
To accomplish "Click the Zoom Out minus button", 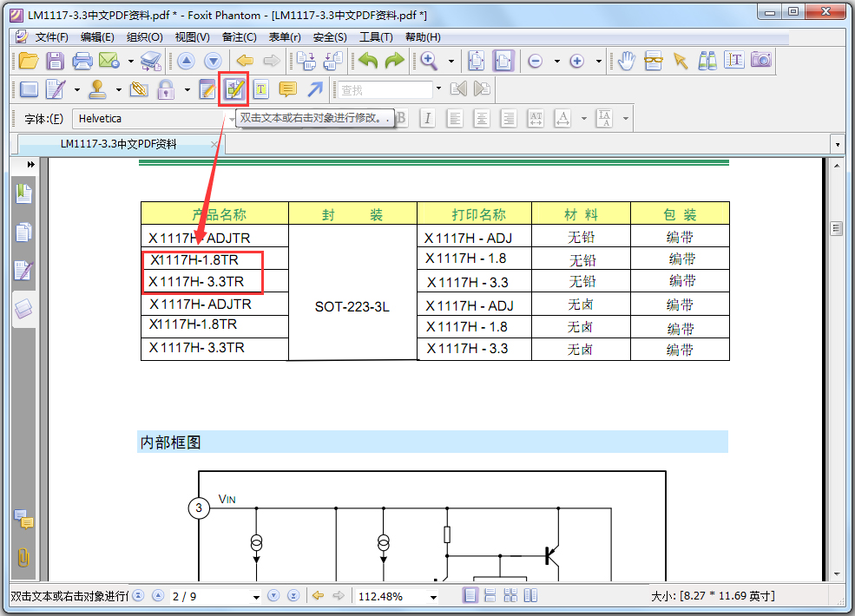I will click(x=535, y=61).
